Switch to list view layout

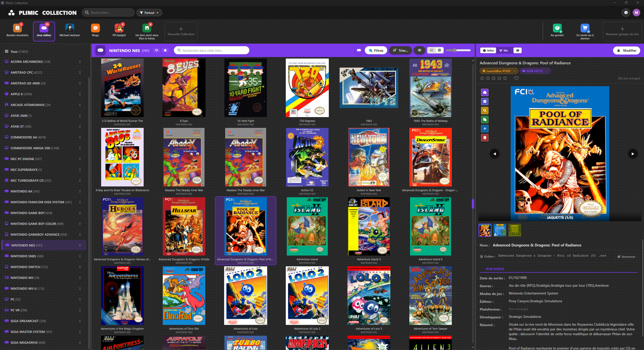(431, 50)
